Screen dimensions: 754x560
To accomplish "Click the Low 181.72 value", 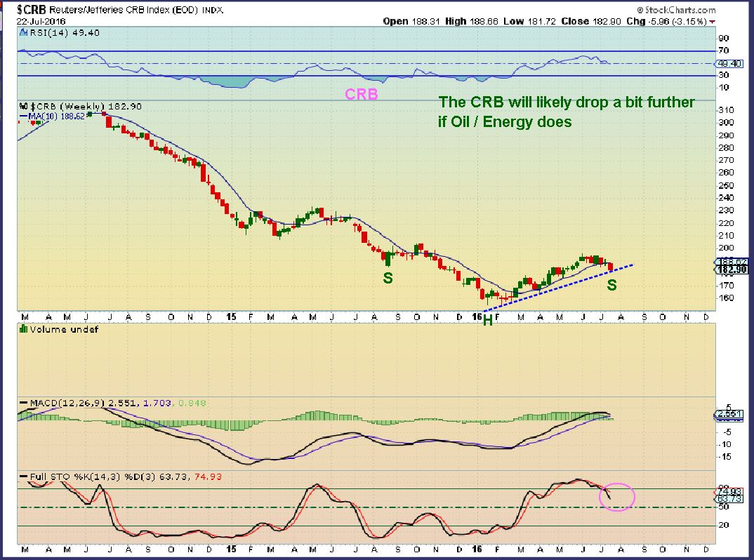I will coord(529,22).
